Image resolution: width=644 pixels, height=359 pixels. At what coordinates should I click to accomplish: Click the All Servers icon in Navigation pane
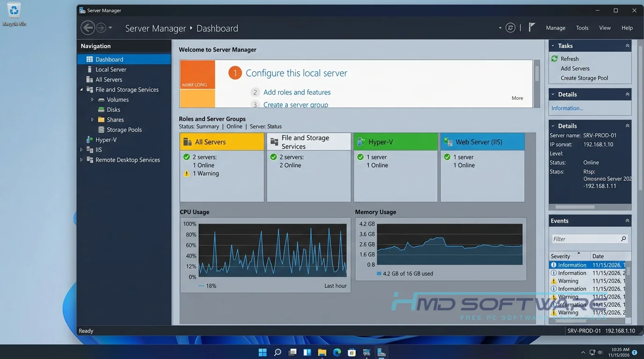89,79
